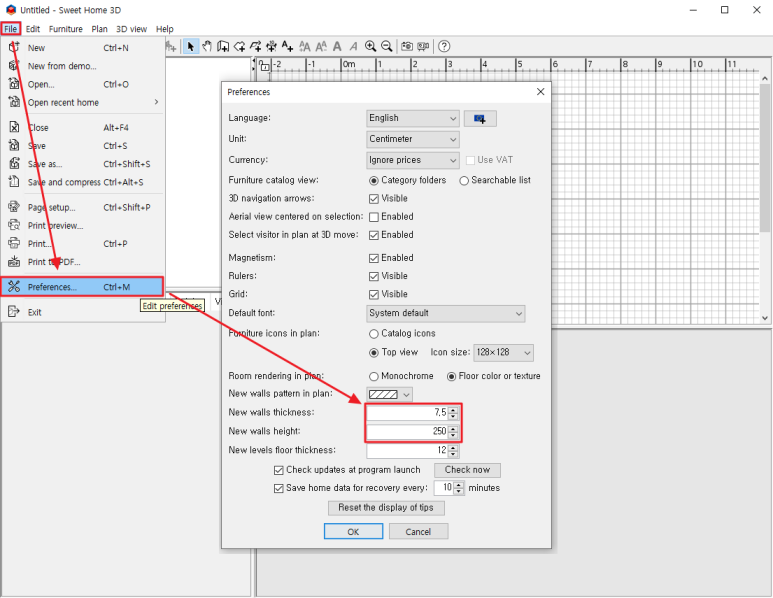Click the plan lock icon beside the ruler
The height and width of the screenshot is (598, 773).
tap(265, 66)
